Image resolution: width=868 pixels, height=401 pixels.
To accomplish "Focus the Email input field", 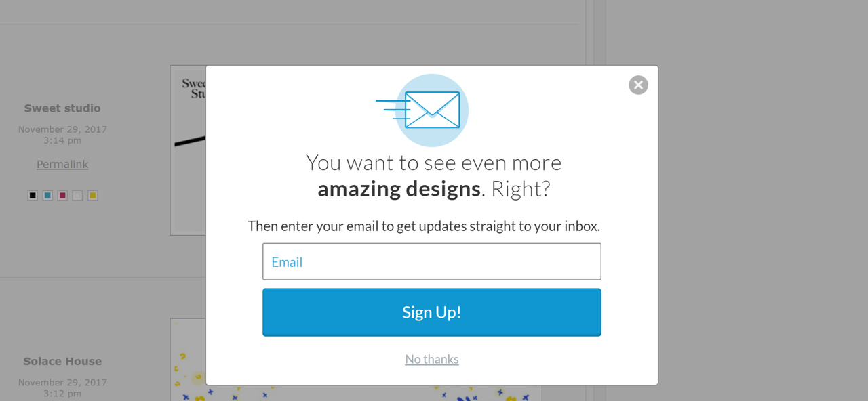I will point(432,261).
